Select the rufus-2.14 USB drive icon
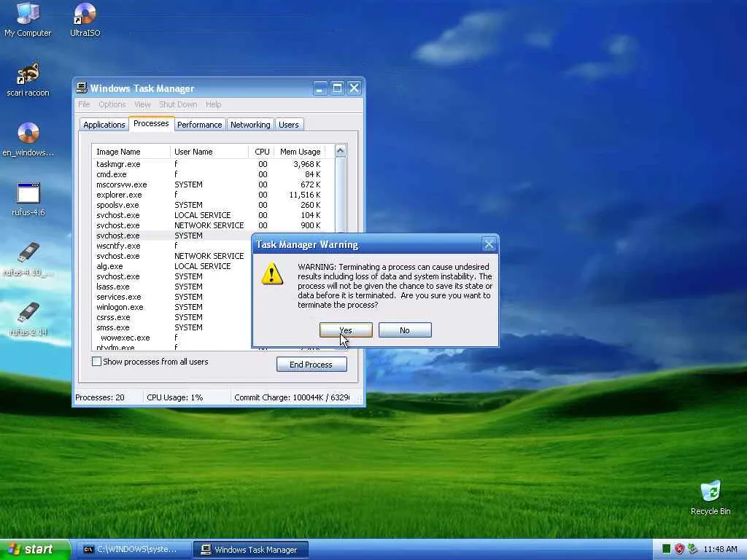The width and height of the screenshot is (747, 560). pyautogui.click(x=28, y=319)
